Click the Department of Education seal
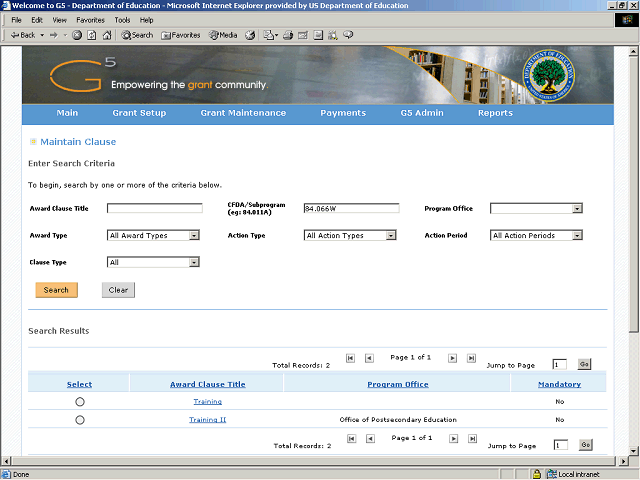 tap(549, 75)
